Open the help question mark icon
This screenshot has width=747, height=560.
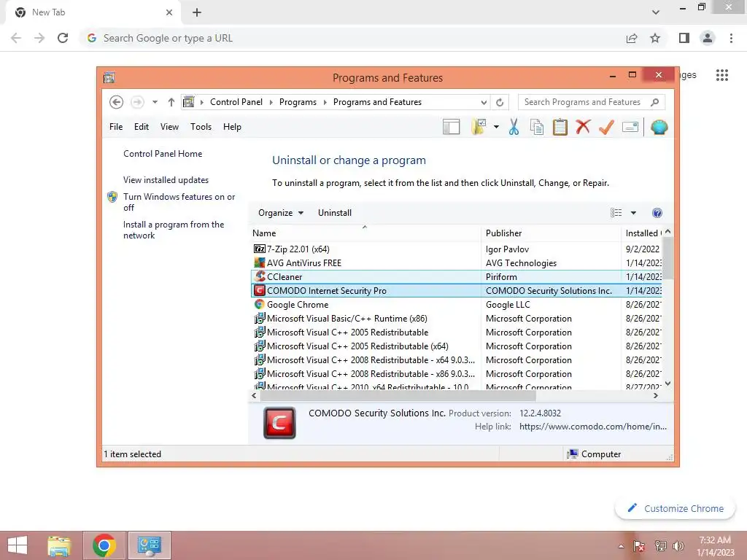657,213
